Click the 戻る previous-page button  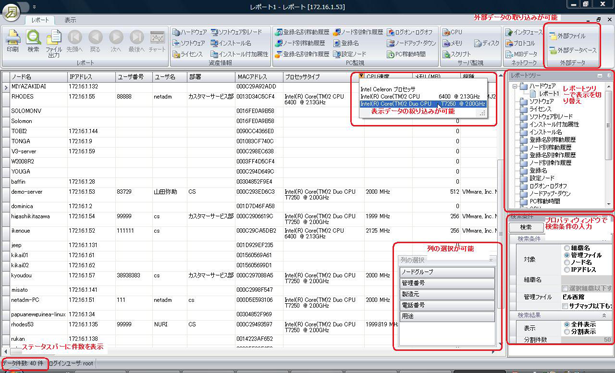tap(95, 41)
